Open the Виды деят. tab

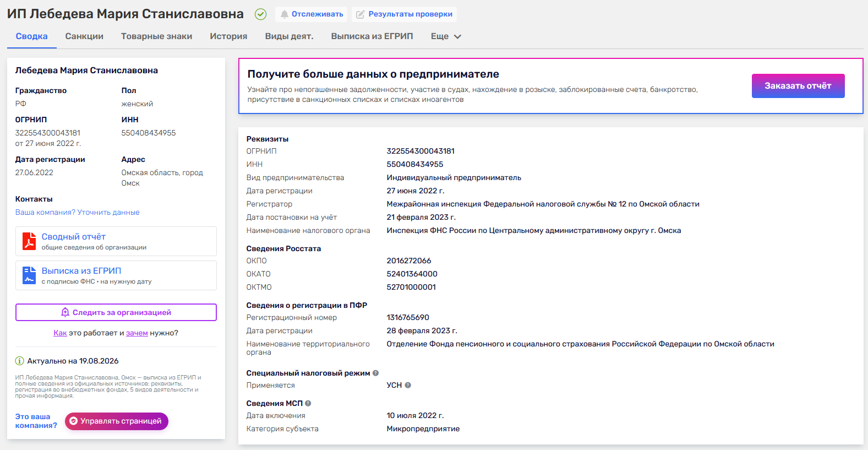click(x=289, y=36)
